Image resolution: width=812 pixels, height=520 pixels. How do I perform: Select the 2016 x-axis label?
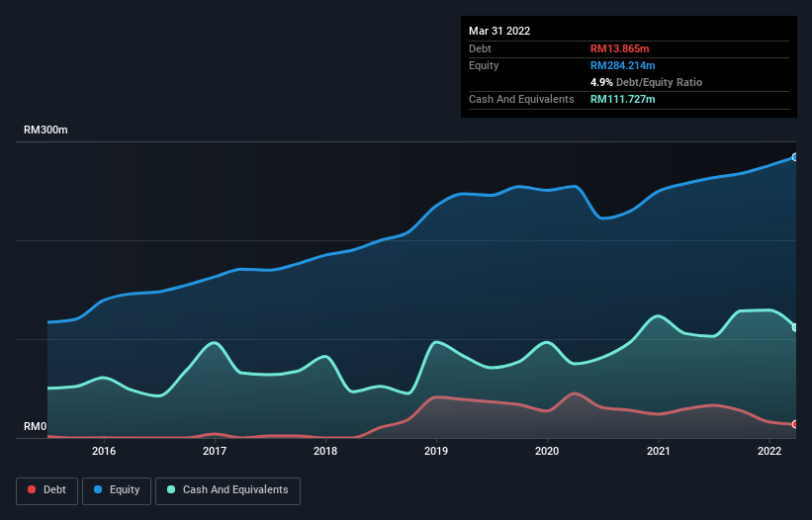[104, 451]
